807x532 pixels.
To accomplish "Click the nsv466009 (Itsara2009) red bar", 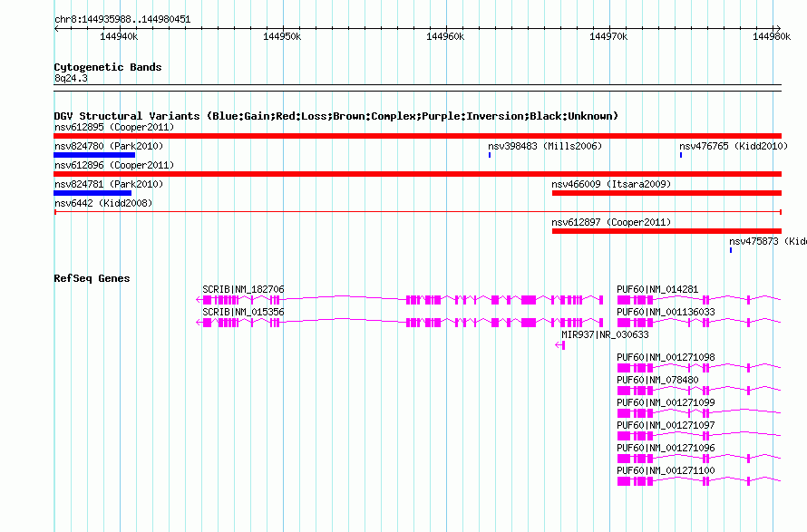I will pos(667,193).
